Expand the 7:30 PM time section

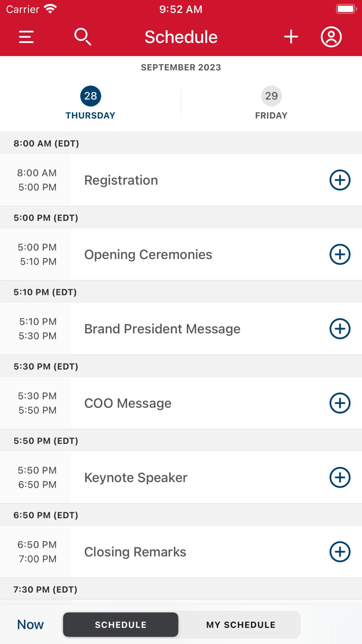pos(181,589)
